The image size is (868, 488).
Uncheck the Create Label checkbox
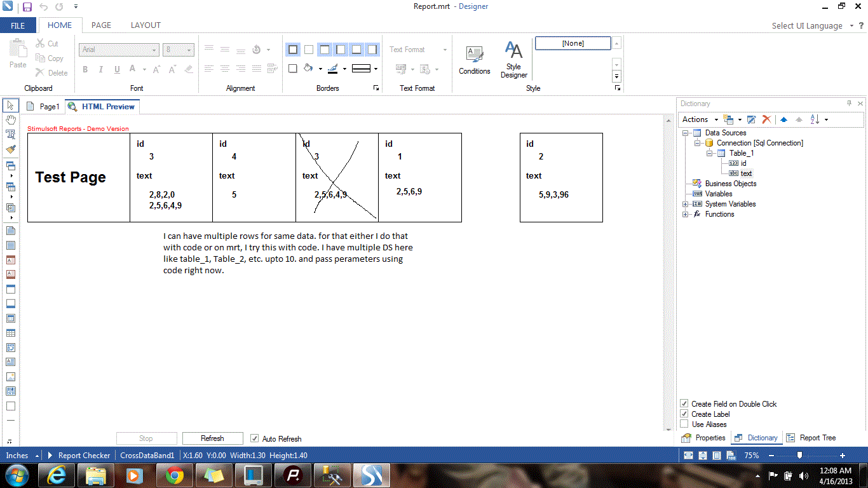(684, 414)
